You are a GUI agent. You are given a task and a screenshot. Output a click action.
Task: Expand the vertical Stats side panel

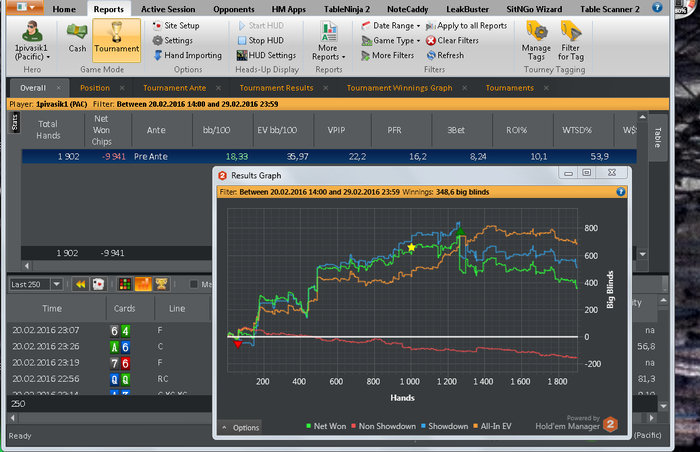14,121
